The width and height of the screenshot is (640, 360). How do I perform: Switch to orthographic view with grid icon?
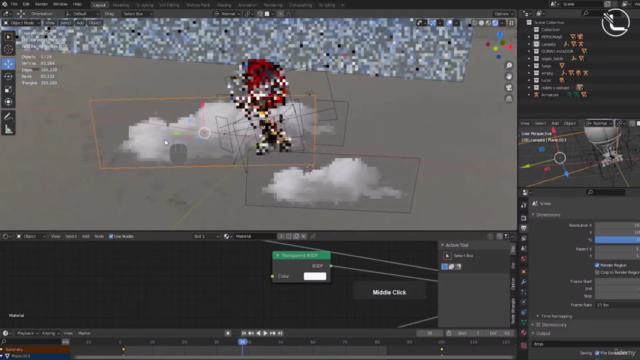tap(509, 99)
